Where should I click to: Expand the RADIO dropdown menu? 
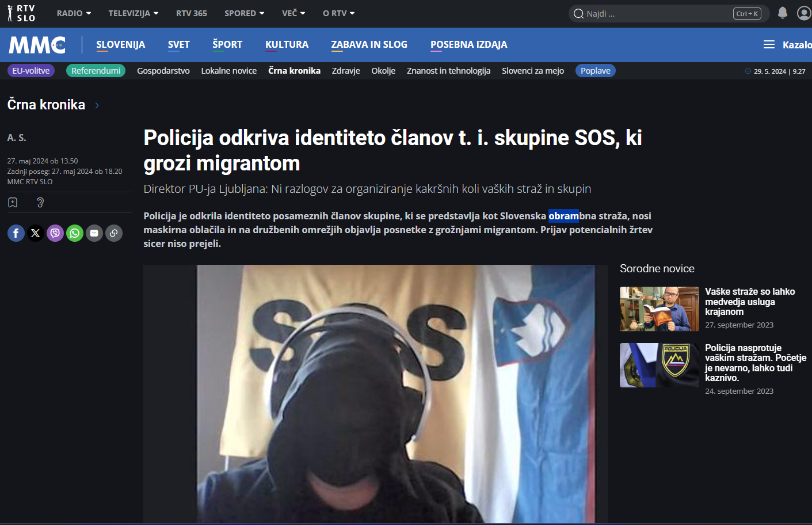pyautogui.click(x=74, y=13)
